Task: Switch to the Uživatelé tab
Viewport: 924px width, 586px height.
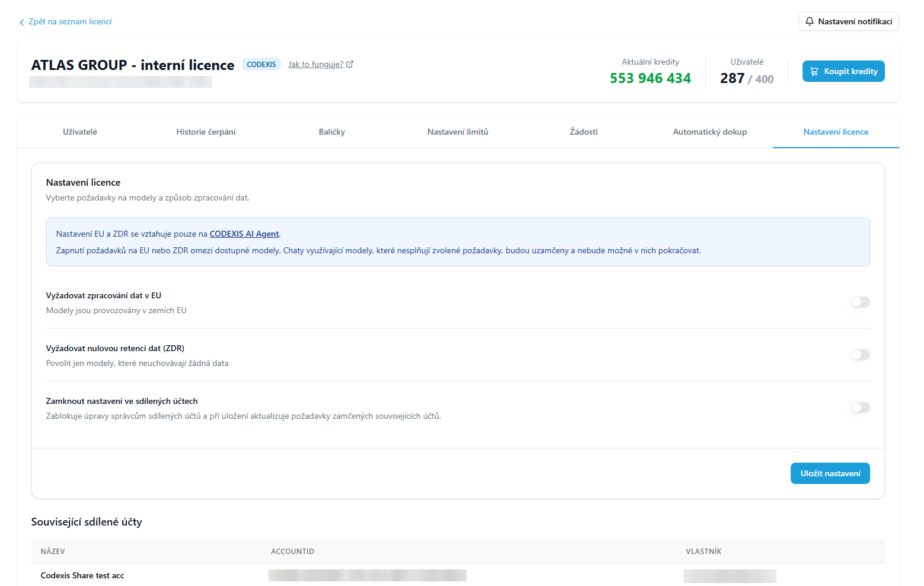Action: [x=80, y=132]
